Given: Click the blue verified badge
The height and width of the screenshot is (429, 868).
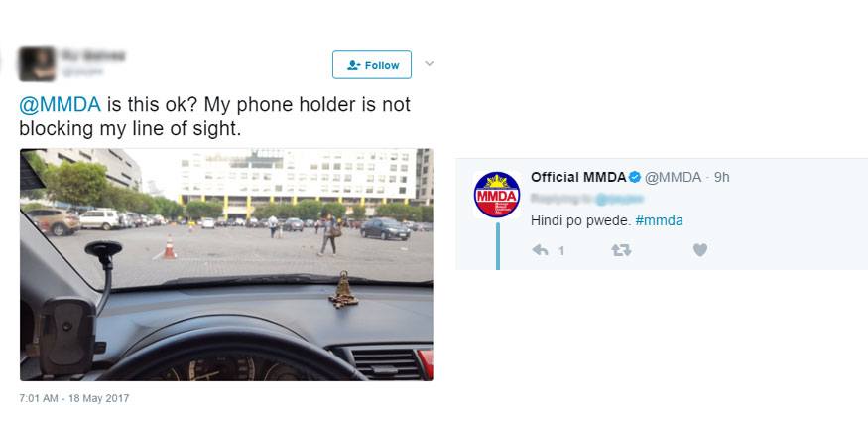Looking at the screenshot, I should tap(635, 178).
